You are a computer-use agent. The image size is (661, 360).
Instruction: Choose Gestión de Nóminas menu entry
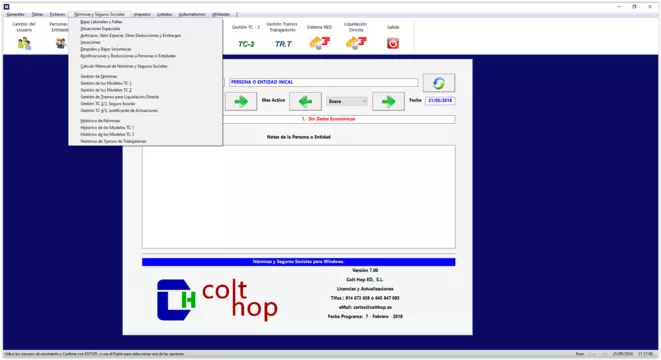99,76
